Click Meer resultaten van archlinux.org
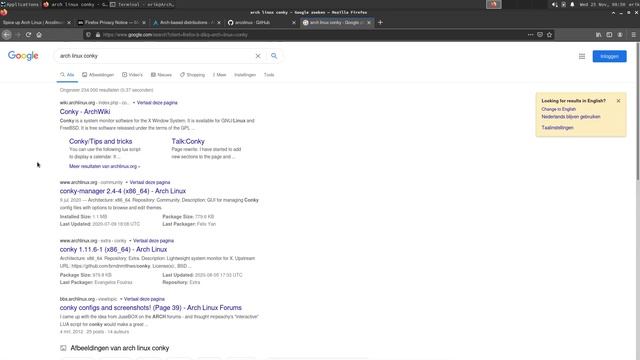Screen dimensions: 640x360 (104, 167)
